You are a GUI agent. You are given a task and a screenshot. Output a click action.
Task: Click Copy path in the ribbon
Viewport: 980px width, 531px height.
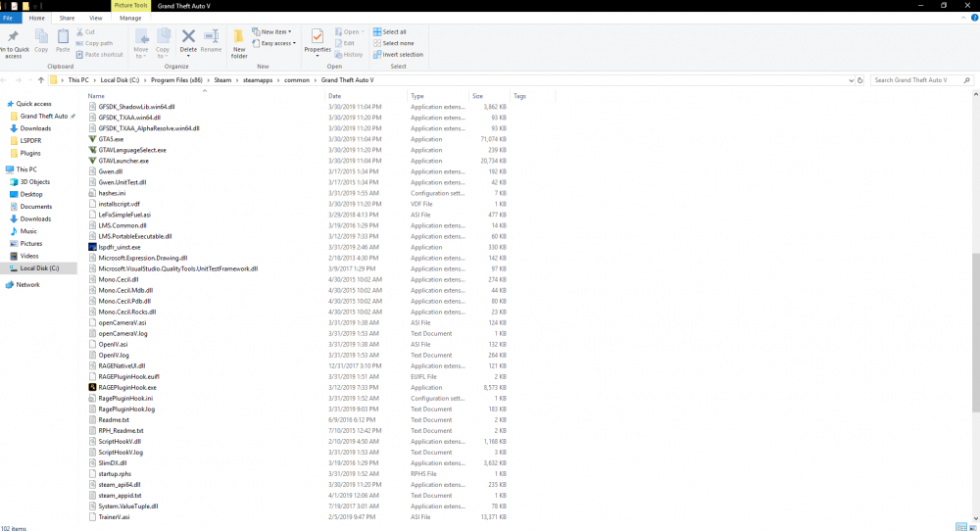[x=94, y=43]
